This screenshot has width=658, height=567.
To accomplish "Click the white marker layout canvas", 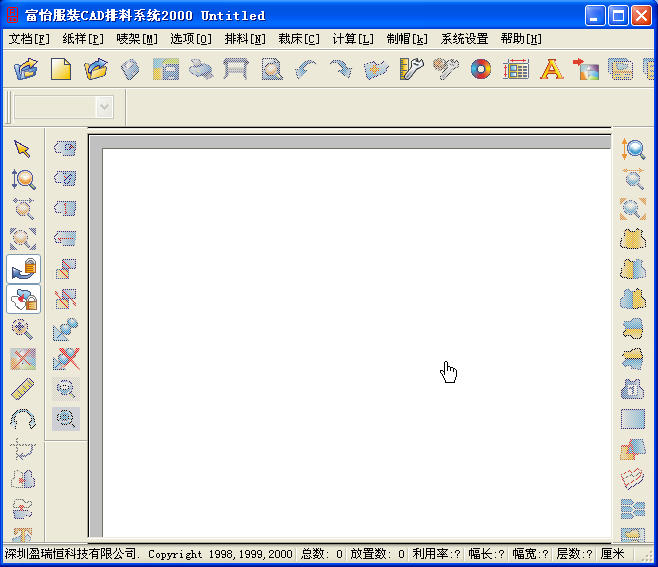I will 357,342.
